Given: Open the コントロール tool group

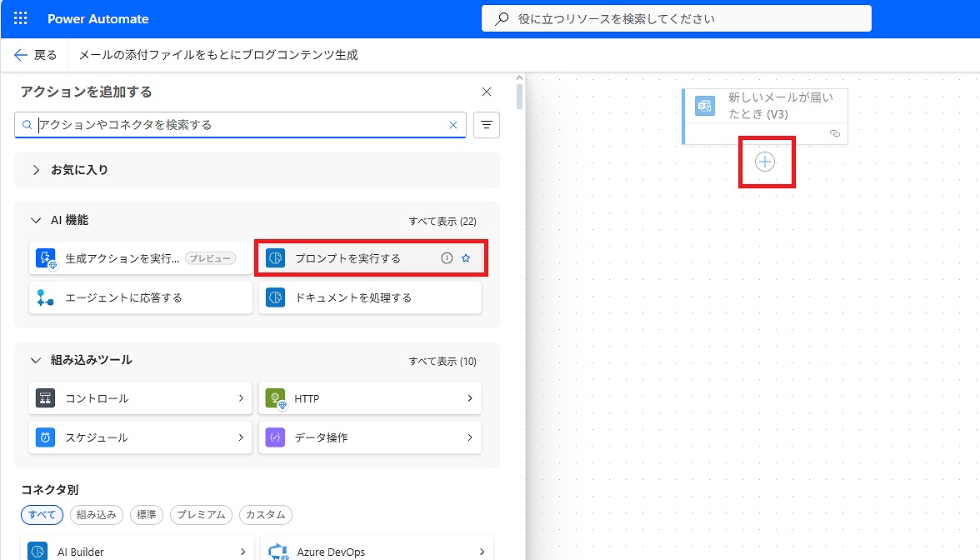Looking at the screenshot, I should tap(140, 398).
